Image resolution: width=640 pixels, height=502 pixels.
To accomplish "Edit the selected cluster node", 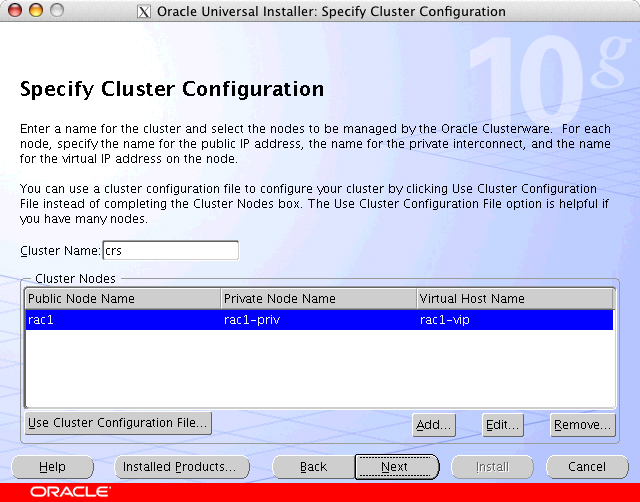I will click(502, 425).
